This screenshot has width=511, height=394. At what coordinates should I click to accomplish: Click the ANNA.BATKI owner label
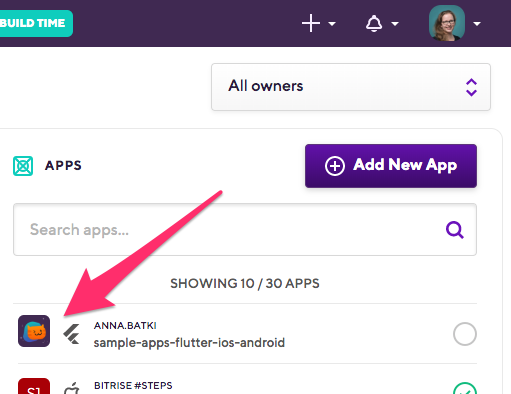pos(125,325)
